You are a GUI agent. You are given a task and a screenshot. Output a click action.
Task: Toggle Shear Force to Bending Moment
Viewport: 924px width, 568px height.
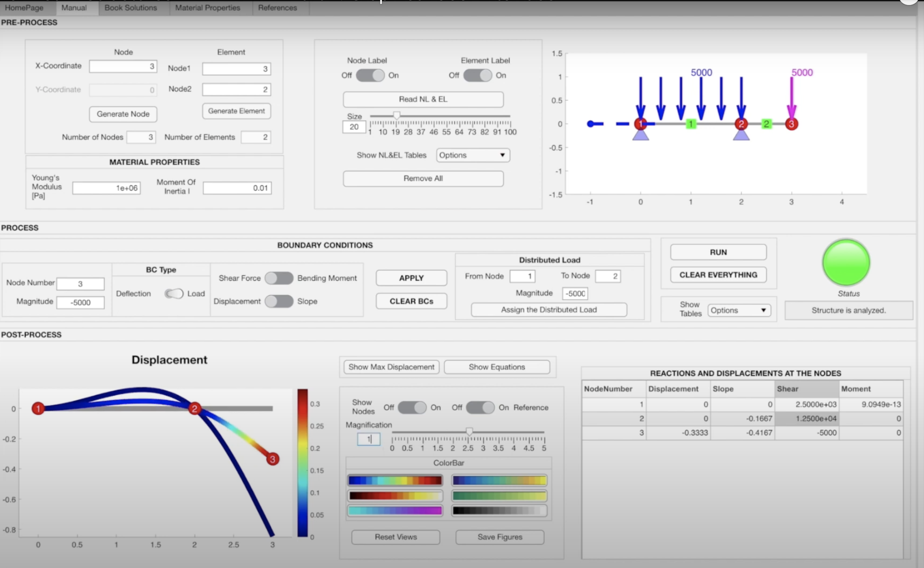click(x=279, y=278)
